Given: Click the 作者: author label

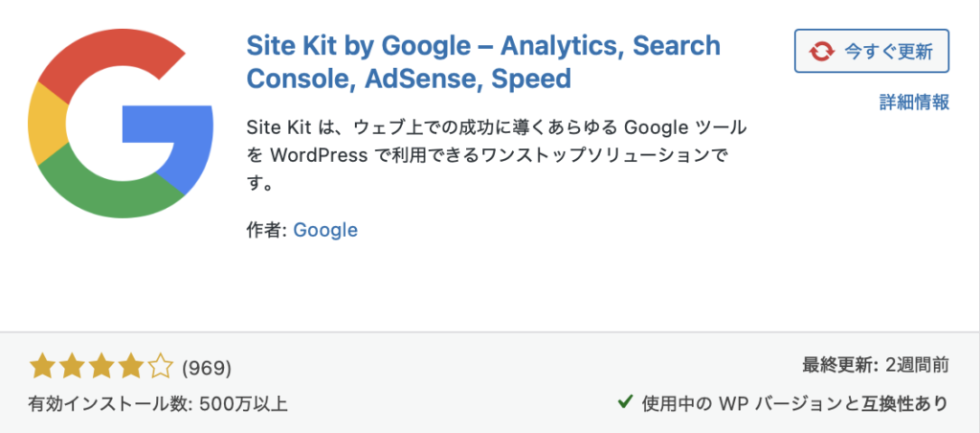Looking at the screenshot, I should coord(267,230).
